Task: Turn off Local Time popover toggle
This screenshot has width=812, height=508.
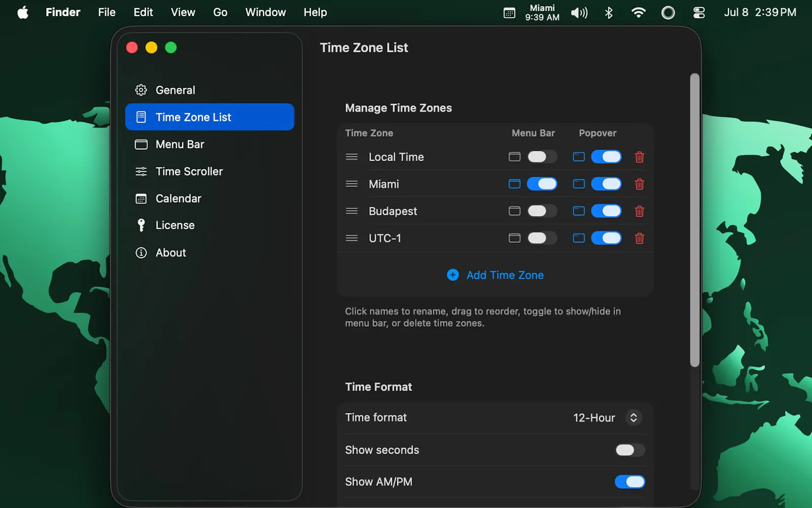Action: tap(606, 157)
